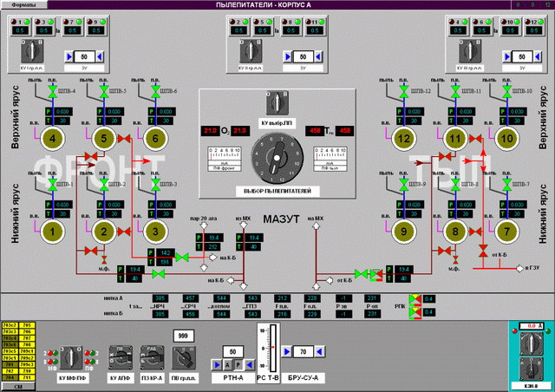This screenshot has width=555, height=392.
Task: Switch РТН-А to A mode
Action: coord(227,365)
